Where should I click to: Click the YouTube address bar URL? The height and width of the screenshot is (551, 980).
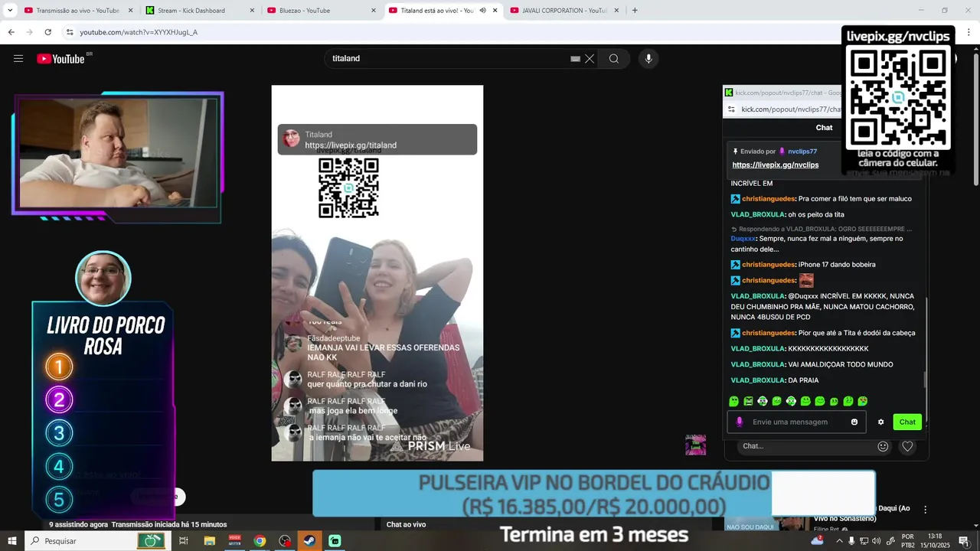pos(139,32)
